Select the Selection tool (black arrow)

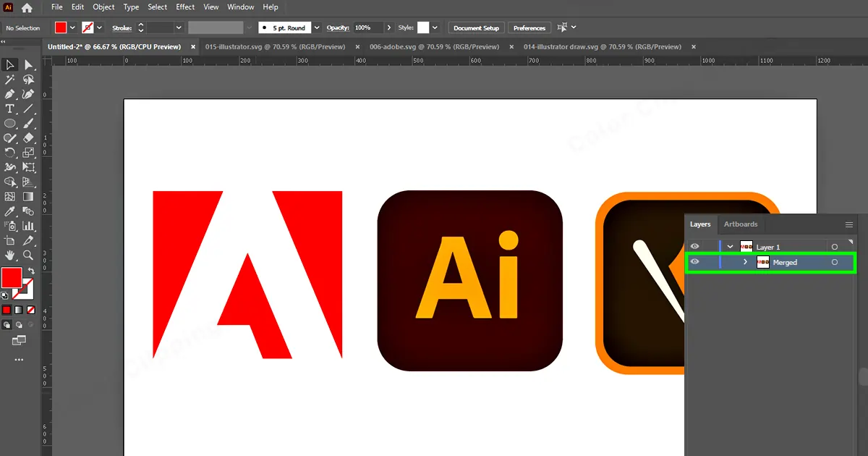10,66
